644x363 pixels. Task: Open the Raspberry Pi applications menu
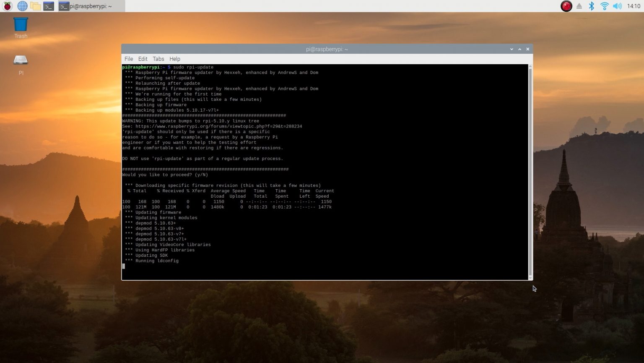coord(7,6)
